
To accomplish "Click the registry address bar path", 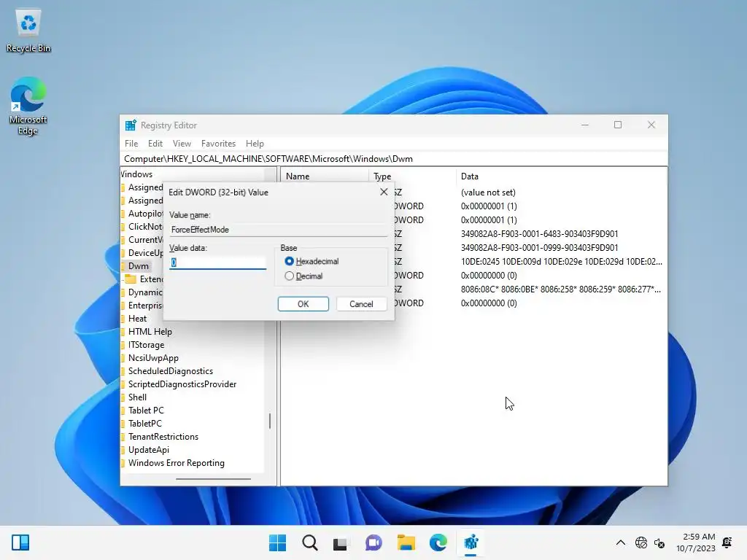I will (393, 159).
